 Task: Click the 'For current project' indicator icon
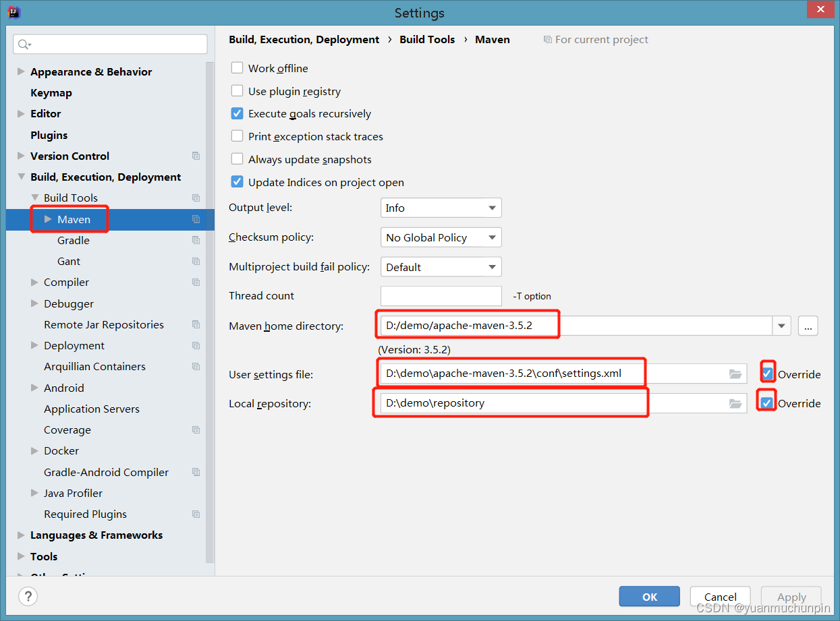click(548, 40)
